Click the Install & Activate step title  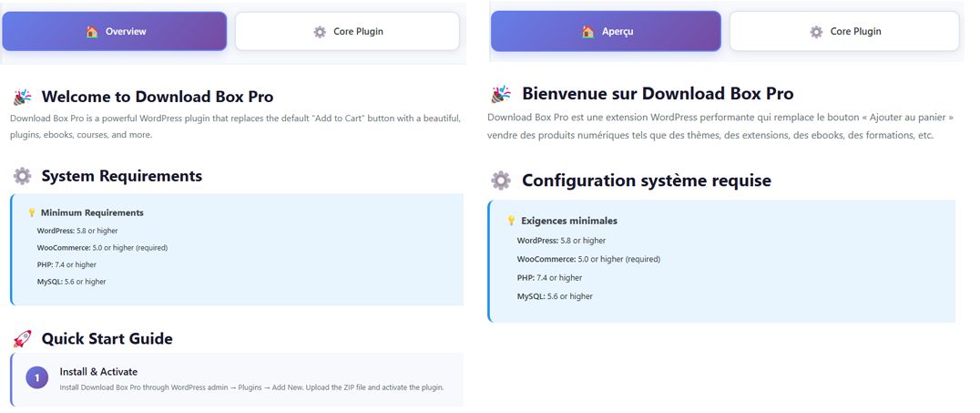click(x=98, y=372)
